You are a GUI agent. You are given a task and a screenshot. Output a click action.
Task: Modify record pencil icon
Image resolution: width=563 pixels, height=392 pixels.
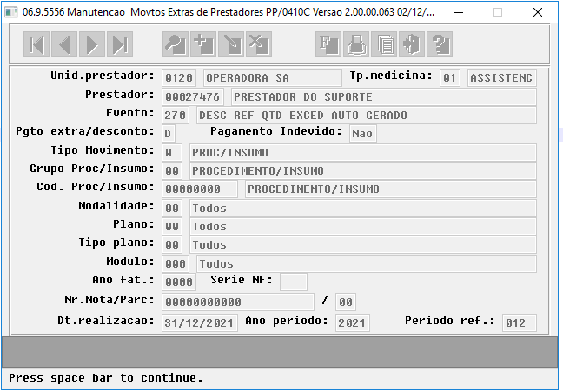tap(231, 44)
